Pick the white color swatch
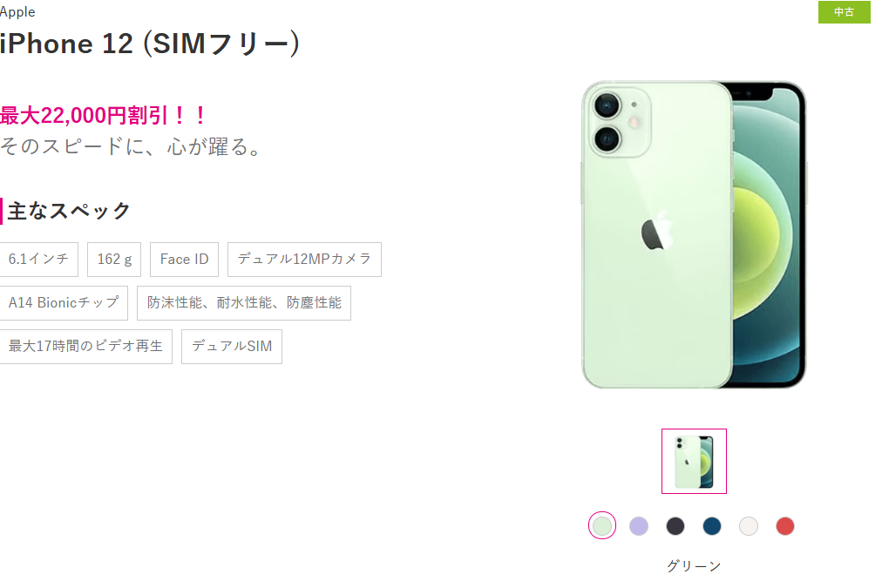 click(748, 526)
